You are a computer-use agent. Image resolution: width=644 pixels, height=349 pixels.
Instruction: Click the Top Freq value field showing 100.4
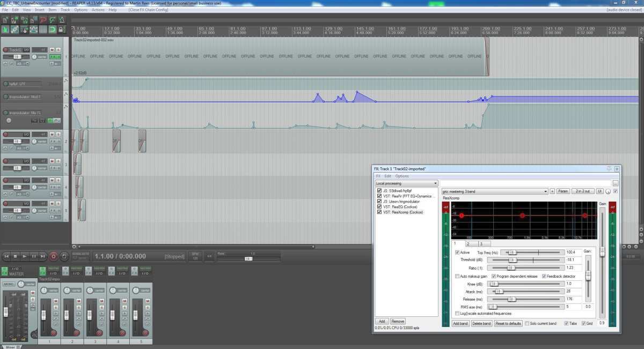(x=573, y=252)
